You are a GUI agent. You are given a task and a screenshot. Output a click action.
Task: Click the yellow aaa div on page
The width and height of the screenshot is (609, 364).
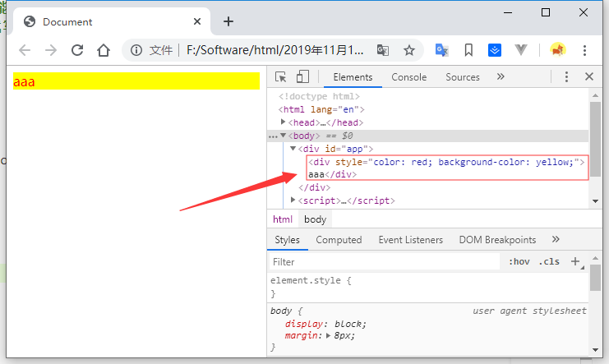pyautogui.click(x=136, y=81)
